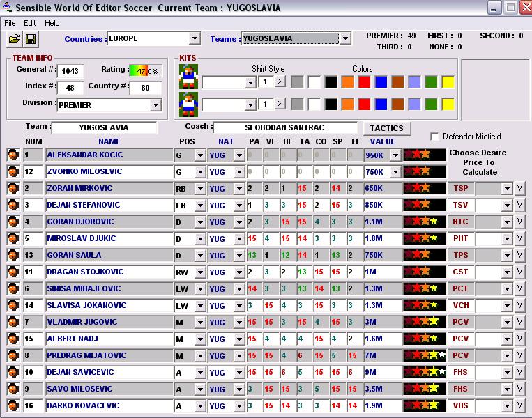Screen dimensions: 532x418
Task: Click the TACTICS button
Action: [x=386, y=128]
